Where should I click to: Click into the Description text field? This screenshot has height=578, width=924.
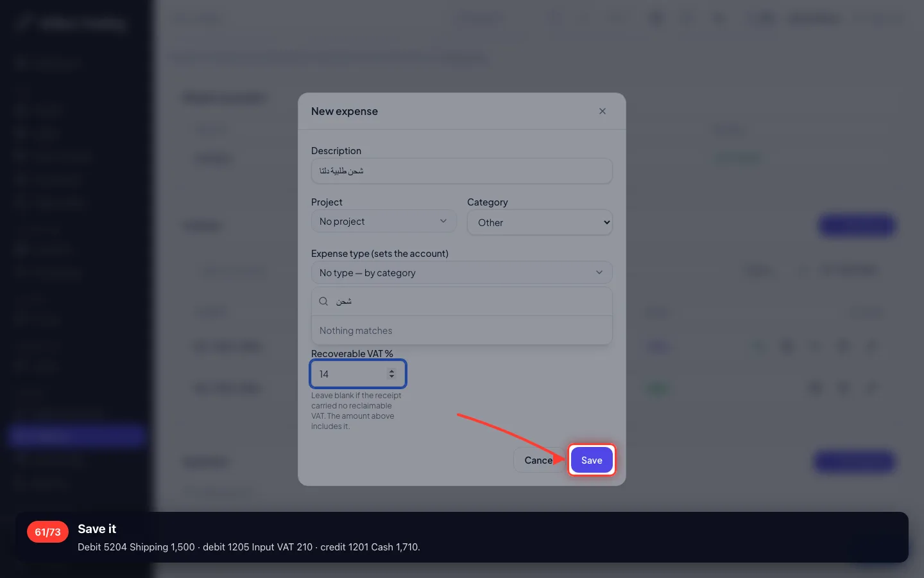click(461, 171)
